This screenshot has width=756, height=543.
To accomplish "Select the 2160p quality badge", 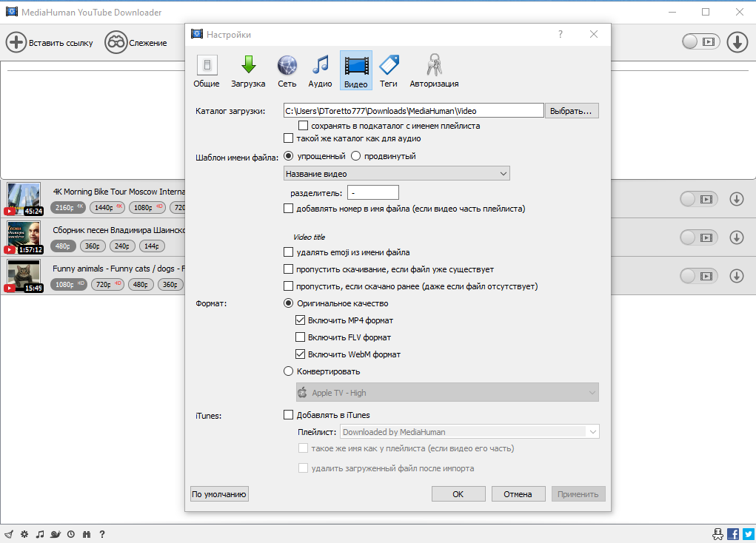I will pyautogui.click(x=68, y=208).
